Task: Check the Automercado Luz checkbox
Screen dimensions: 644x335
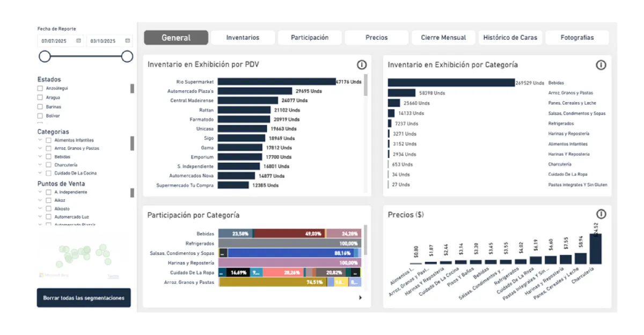Action: pos(49,217)
